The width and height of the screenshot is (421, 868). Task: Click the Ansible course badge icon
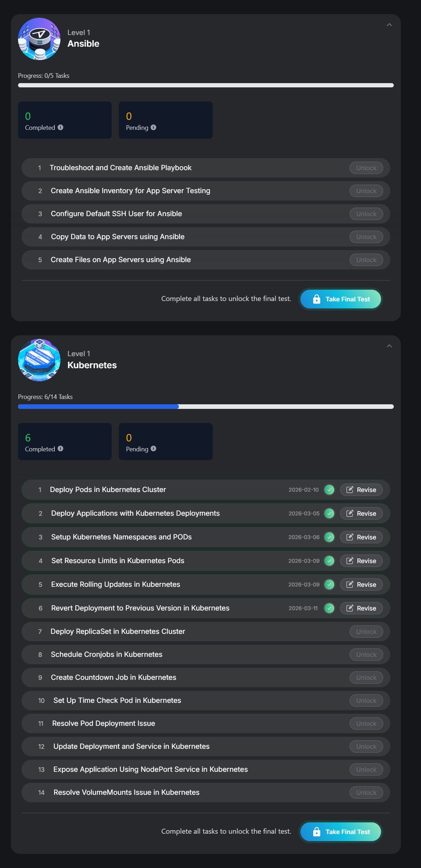pyautogui.click(x=39, y=39)
